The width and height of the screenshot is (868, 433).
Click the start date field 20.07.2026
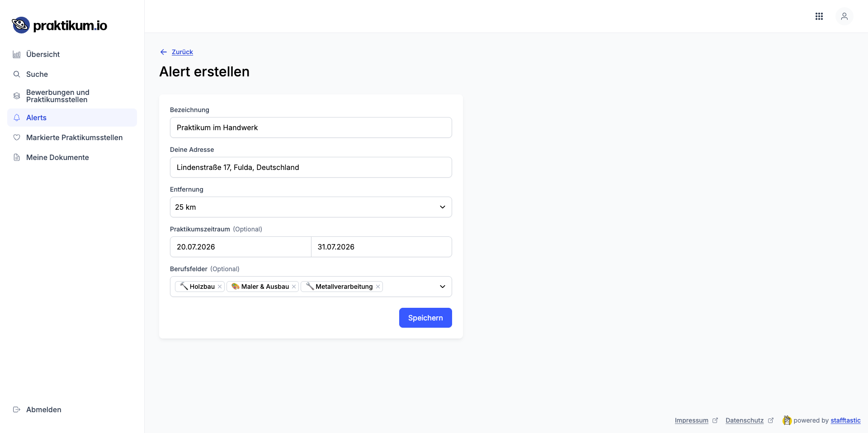click(241, 247)
